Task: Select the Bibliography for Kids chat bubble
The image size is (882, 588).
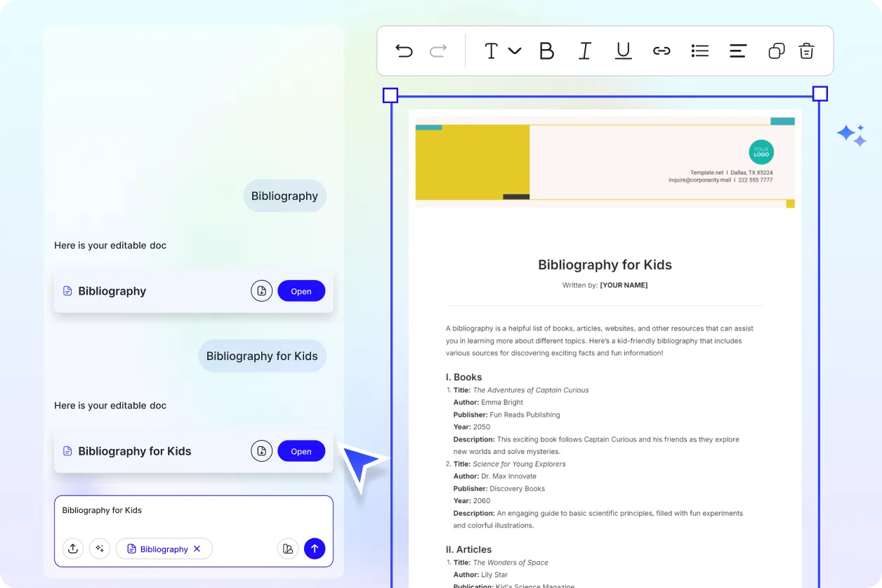Action: [262, 356]
